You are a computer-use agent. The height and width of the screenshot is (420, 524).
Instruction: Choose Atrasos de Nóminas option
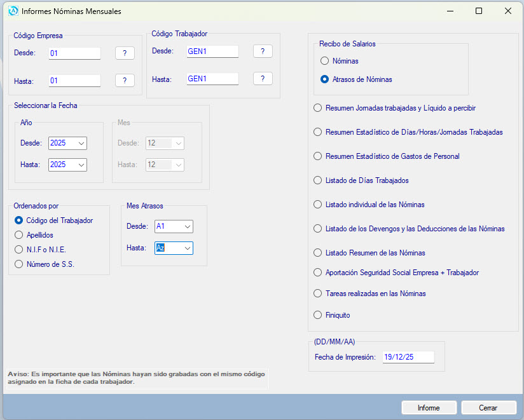[x=325, y=79]
